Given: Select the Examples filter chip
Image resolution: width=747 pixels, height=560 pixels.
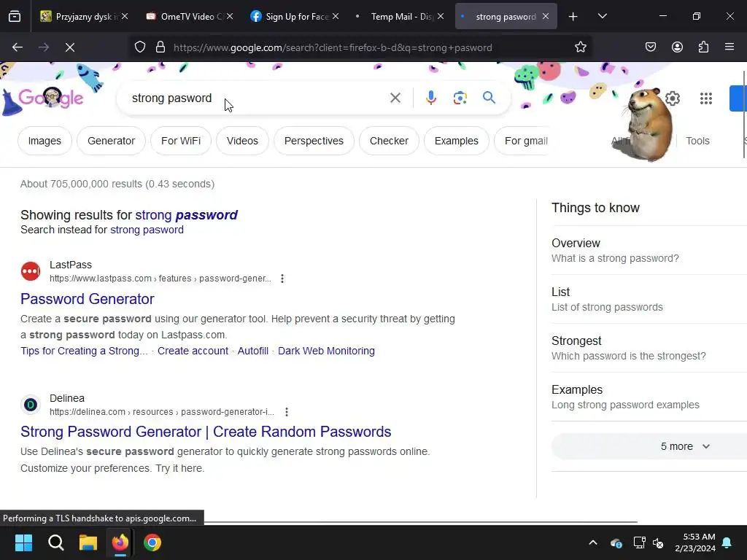Looking at the screenshot, I should 457,141.
